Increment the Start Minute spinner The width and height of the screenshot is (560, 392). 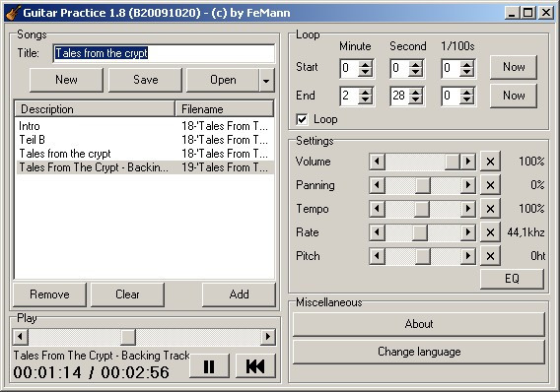[x=365, y=64]
